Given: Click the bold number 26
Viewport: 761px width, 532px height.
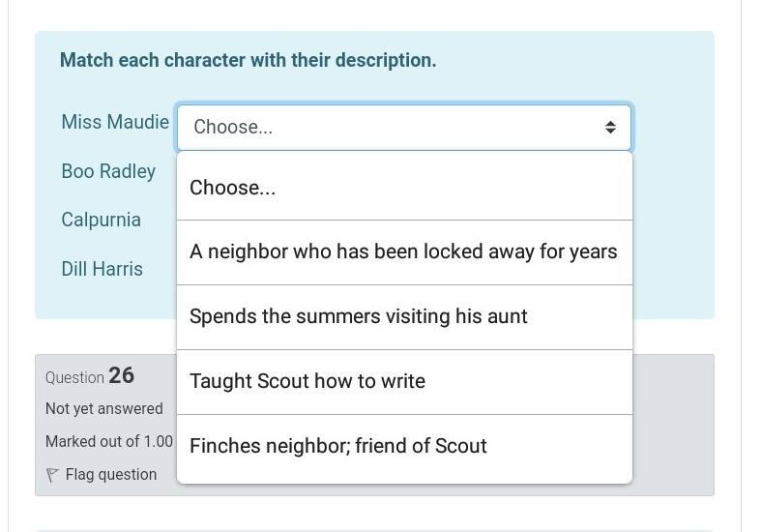Looking at the screenshot, I should (121, 375).
